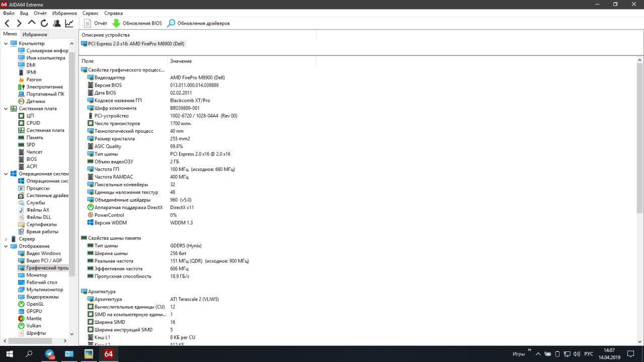This screenshot has height=362, width=644.
Task: Open the ACPI tree item
Action: [28, 166]
